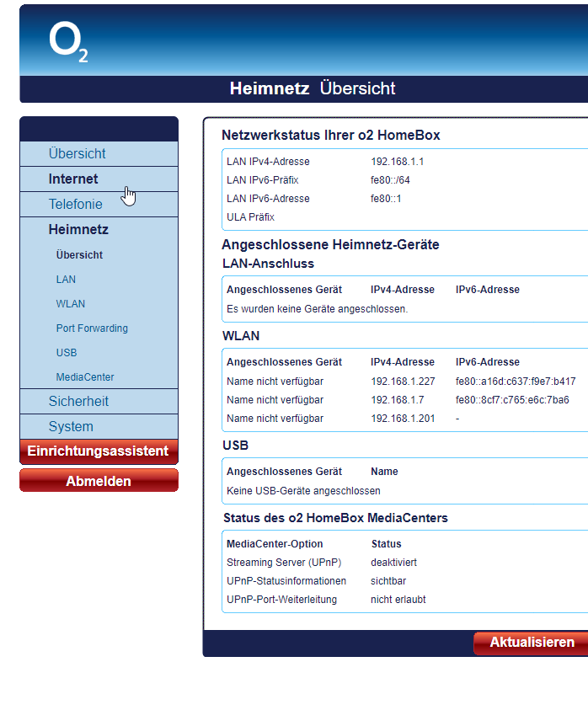The width and height of the screenshot is (588, 710).
Task: Click WLAN device IP 192.168.1.7
Action: (398, 400)
